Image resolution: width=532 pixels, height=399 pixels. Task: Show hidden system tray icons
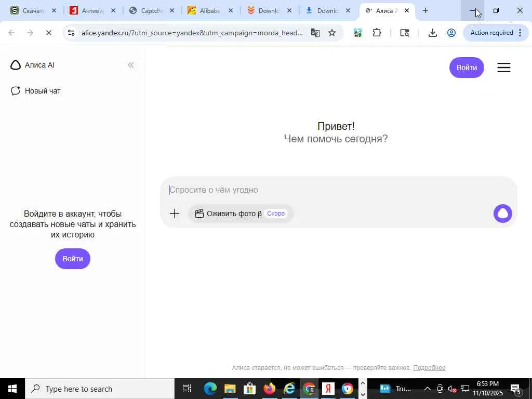(428, 389)
